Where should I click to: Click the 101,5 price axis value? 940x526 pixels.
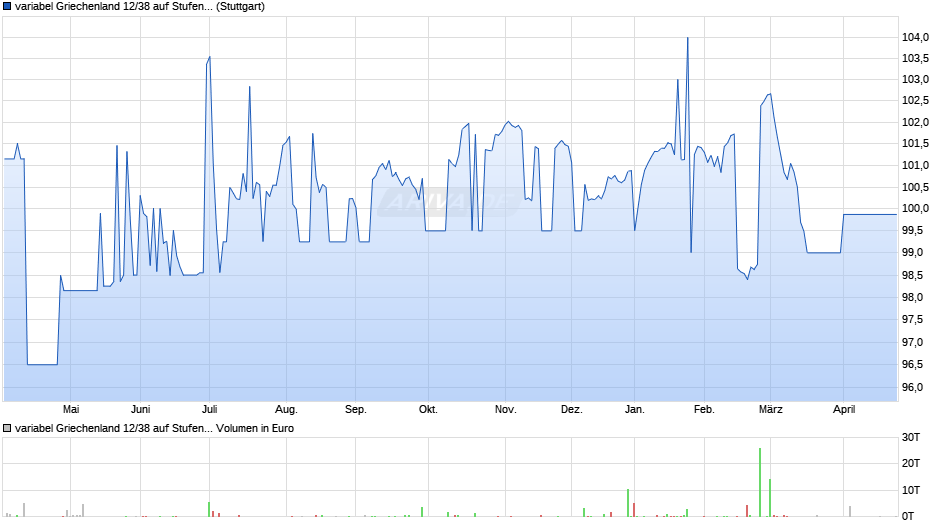pos(915,143)
